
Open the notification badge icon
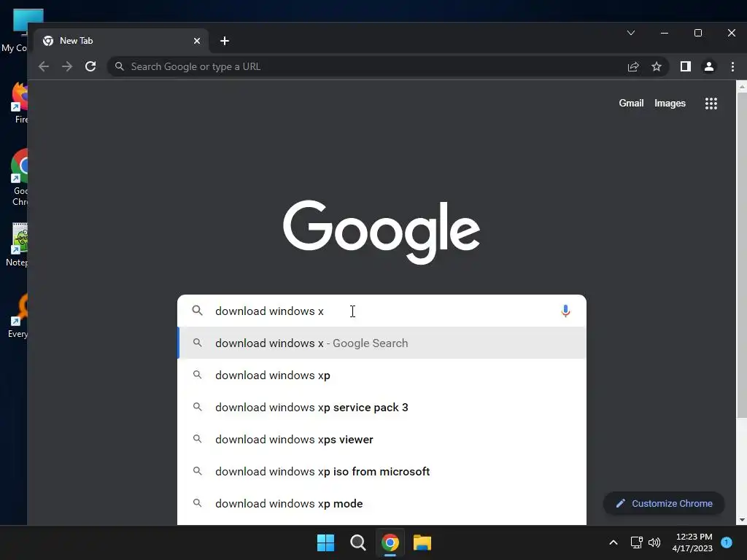pos(727,542)
